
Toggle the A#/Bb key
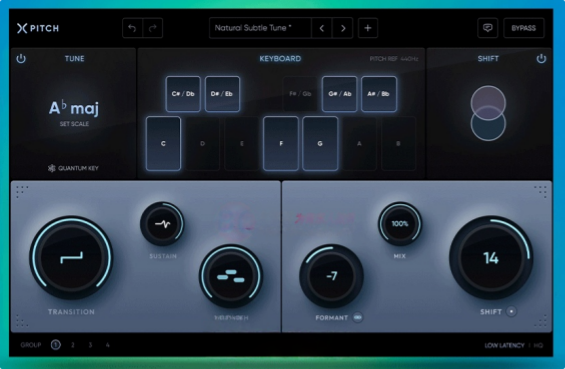tap(378, 94)
